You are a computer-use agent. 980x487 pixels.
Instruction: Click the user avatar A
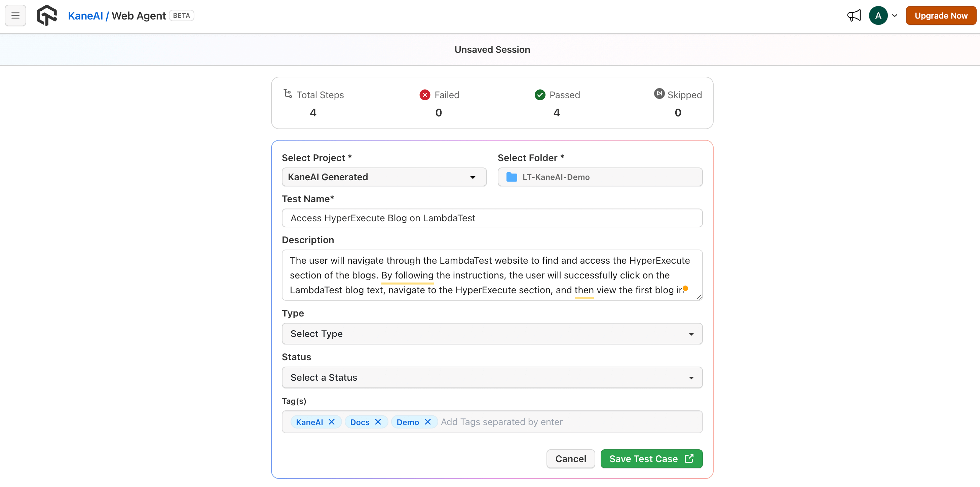click(878, 15)
